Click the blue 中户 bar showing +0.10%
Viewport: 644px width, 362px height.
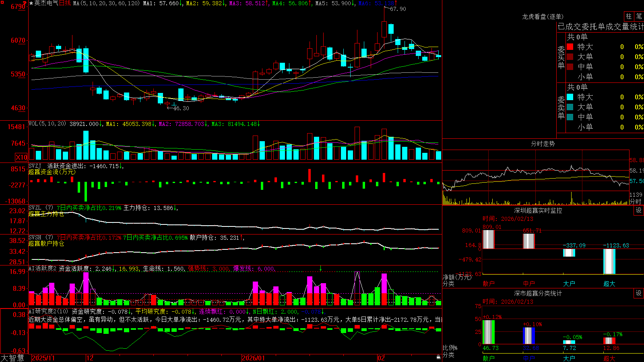(529, 336)
